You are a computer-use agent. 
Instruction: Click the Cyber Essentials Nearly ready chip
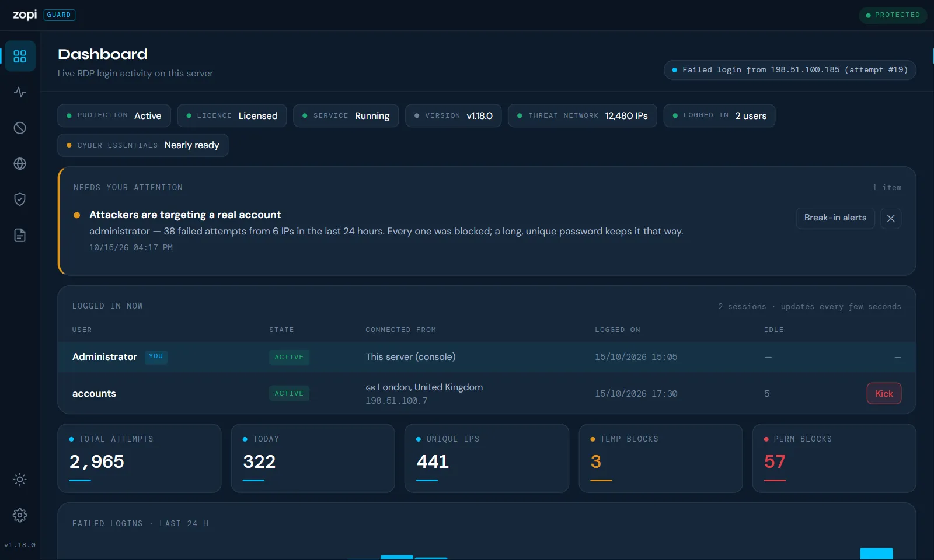coord(142,145)
